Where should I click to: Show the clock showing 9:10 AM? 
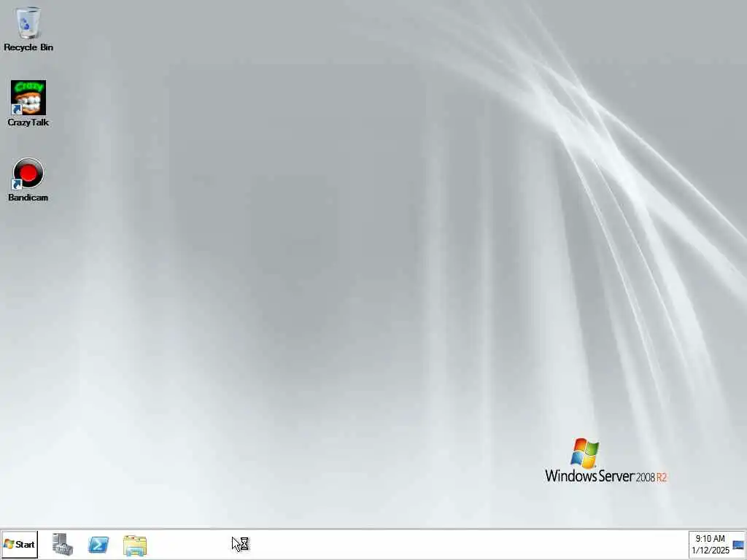click(710, 539)
